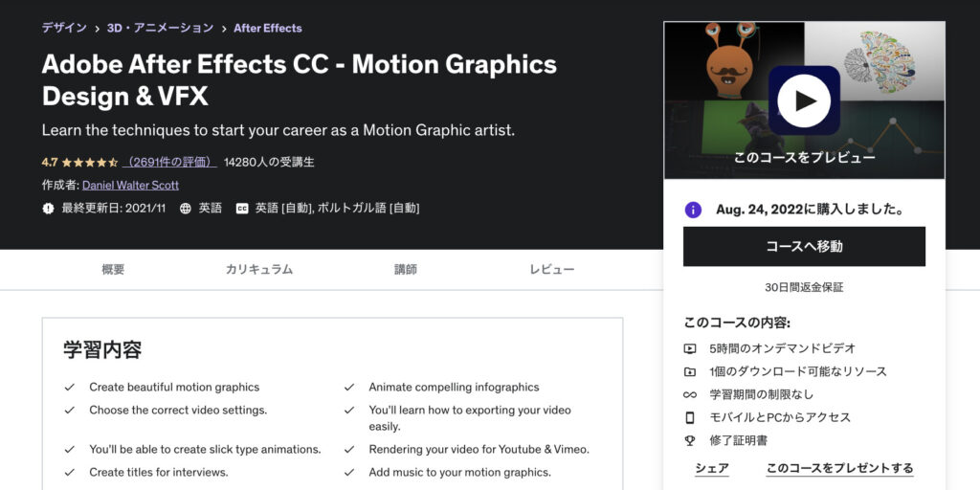The height and width of the screenshot is (490, 980).
Task: Open instructor Daniel Walter Scott's profile
Action: (130, 186)
